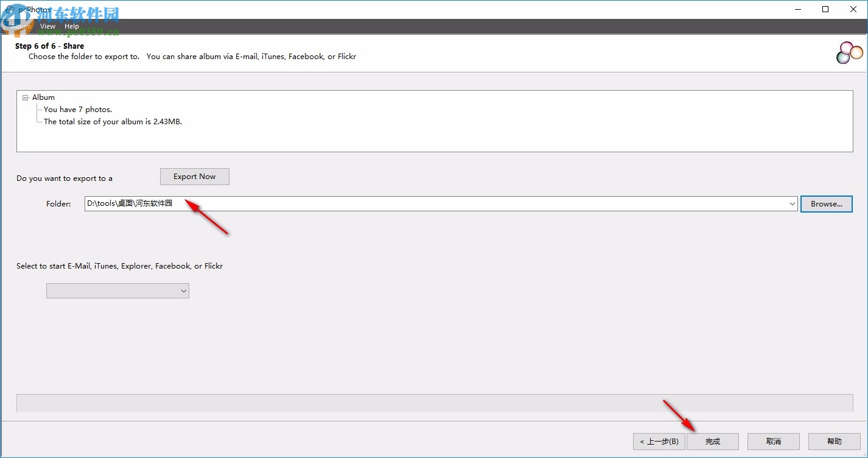Click the 取消 (Cancel) button
868x458 pixels.
click(774, 442)
